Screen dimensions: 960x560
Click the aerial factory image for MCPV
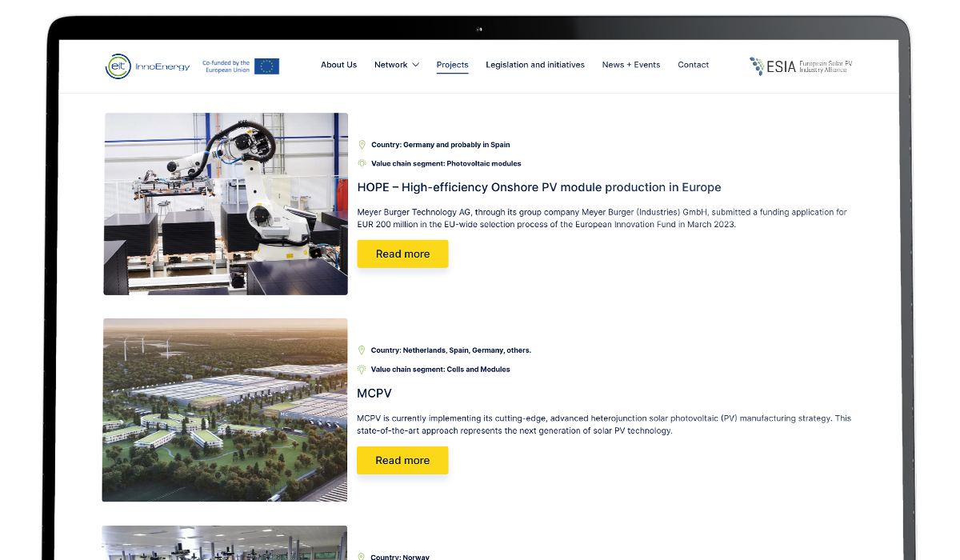click(225, 410)
